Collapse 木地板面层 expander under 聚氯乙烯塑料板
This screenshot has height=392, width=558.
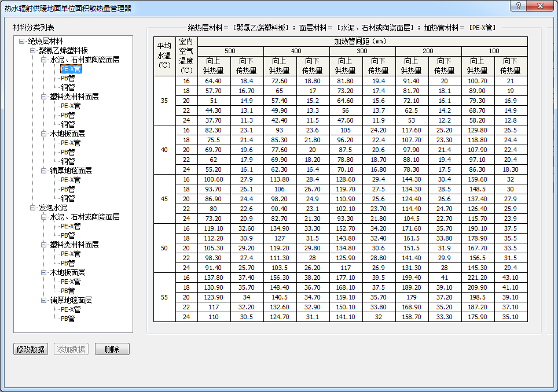[44, 134]
